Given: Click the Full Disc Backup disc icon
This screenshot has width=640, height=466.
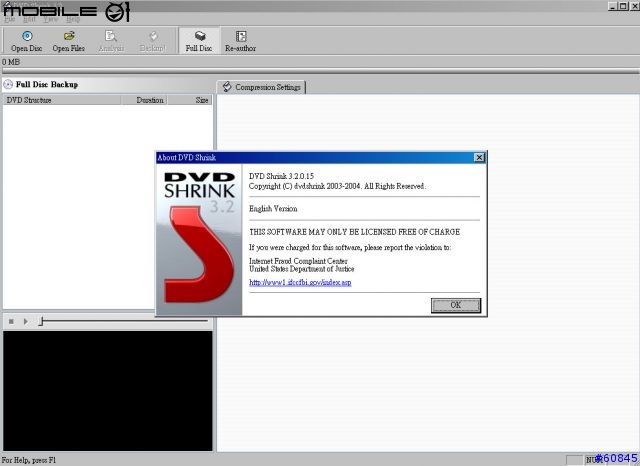Looking at the screenshot, I should coord(8,84).
